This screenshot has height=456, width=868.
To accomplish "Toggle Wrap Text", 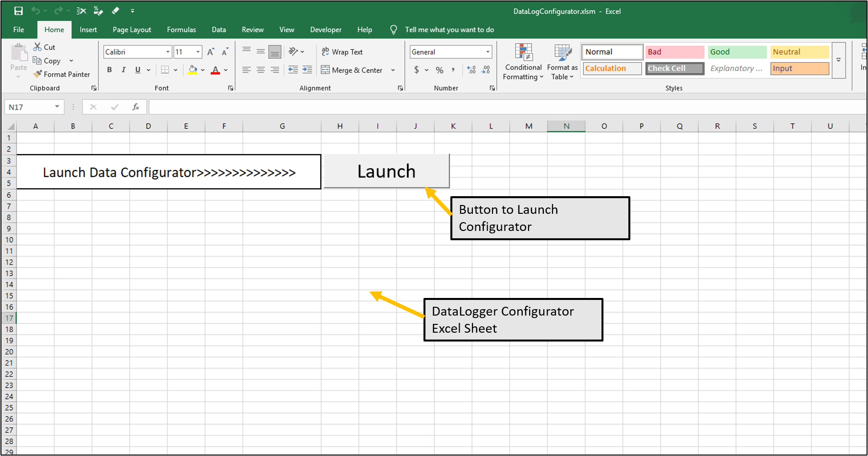I will coord(342,52).
